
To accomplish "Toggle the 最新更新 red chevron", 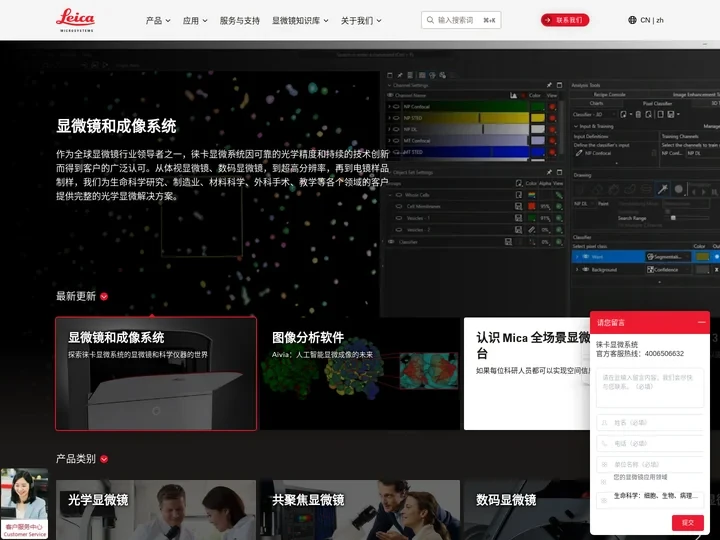I will click(x=104, y=297).
